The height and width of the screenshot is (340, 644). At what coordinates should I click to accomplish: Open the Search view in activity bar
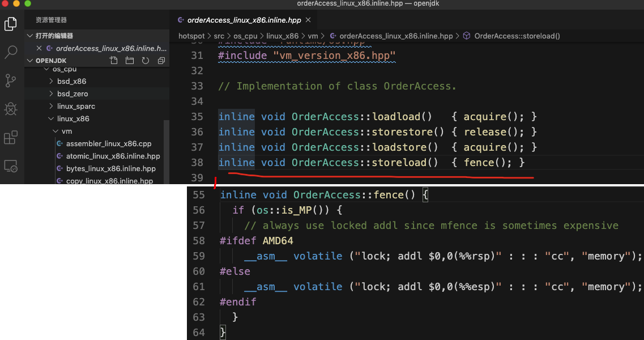point(11,53)
